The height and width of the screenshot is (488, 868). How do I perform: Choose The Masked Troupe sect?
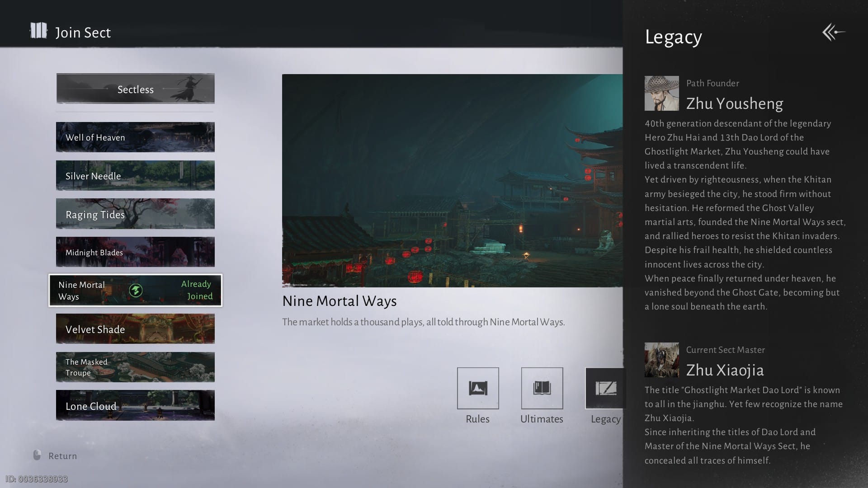(135, 367)
